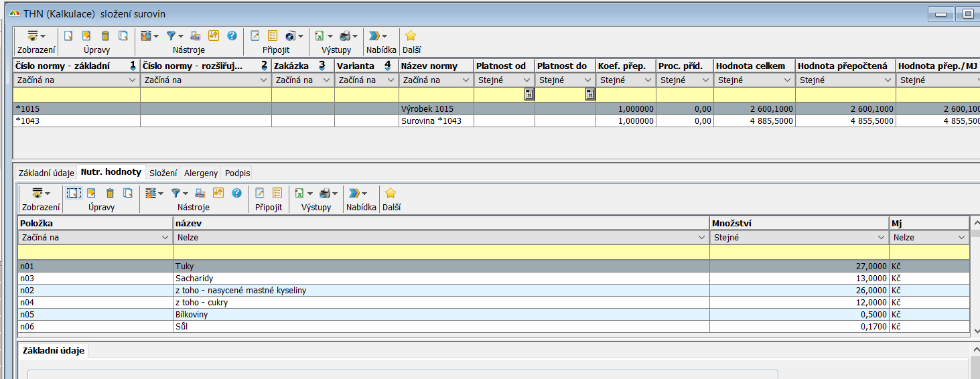The image size is (980, 379).
Task: Switch to the Podpis tab
Action: tap(237, 173)
